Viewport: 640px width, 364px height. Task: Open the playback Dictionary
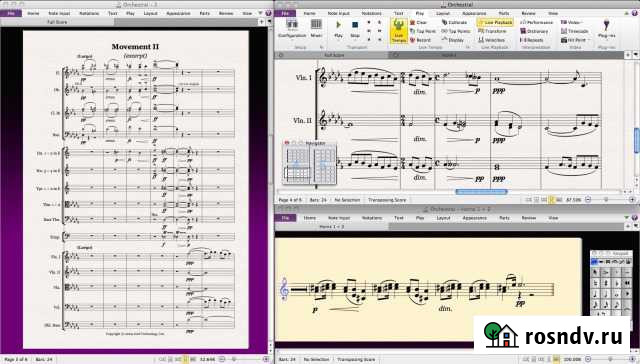click(x=534, y=31)
